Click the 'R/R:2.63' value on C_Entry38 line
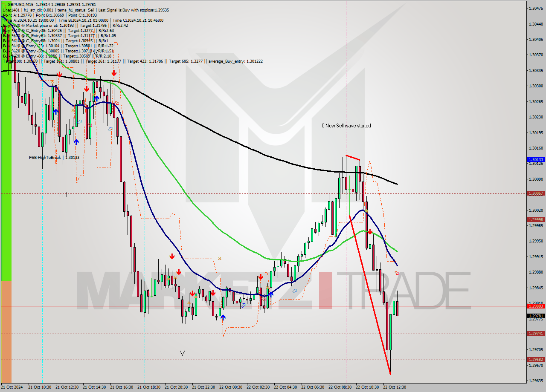Screen dimensions: 546x392 tap(106, 30)
